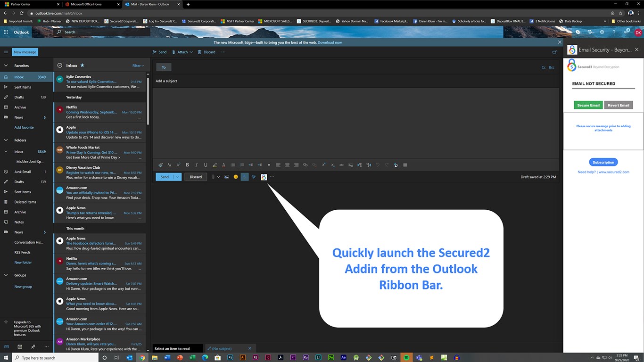Click the Discard button in compose bar

pos(196,177)
